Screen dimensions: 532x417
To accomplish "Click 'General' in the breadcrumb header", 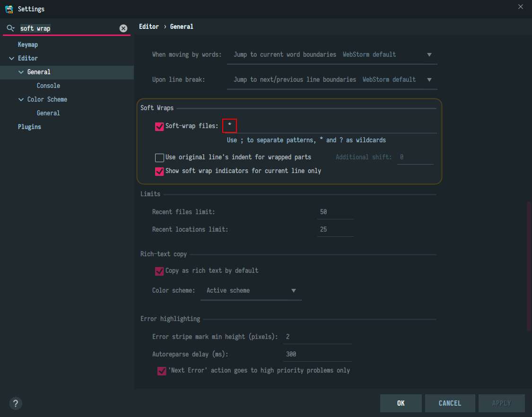I will [x=182, y=26].
